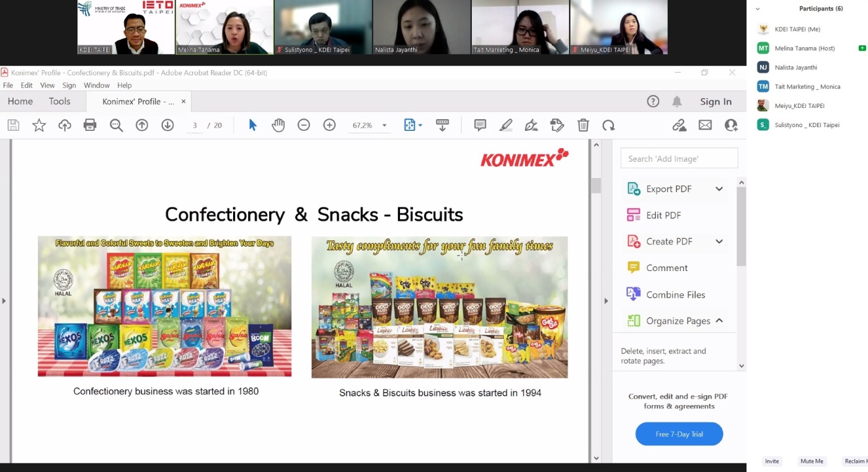Open the View menu
This screenshot has height=472, width=868.
tap(48, 86)
